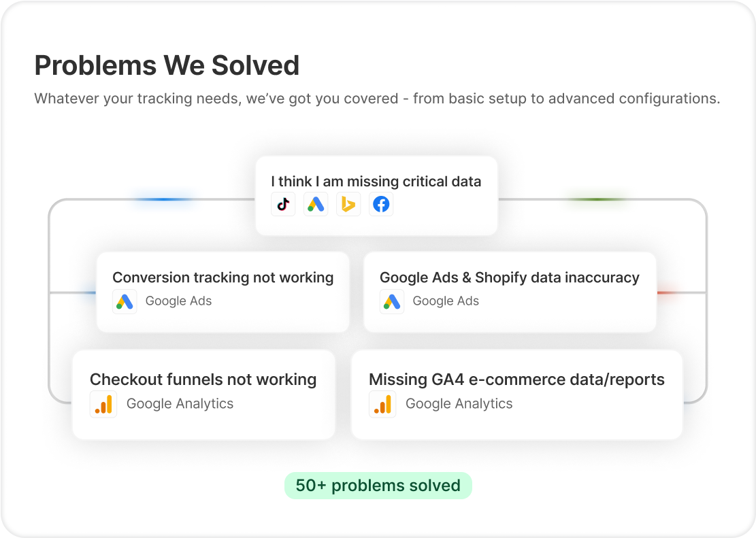Click Google Ads icon under Conversion tracking
Screen dimensions: 756x538
(x=125, y=302)
